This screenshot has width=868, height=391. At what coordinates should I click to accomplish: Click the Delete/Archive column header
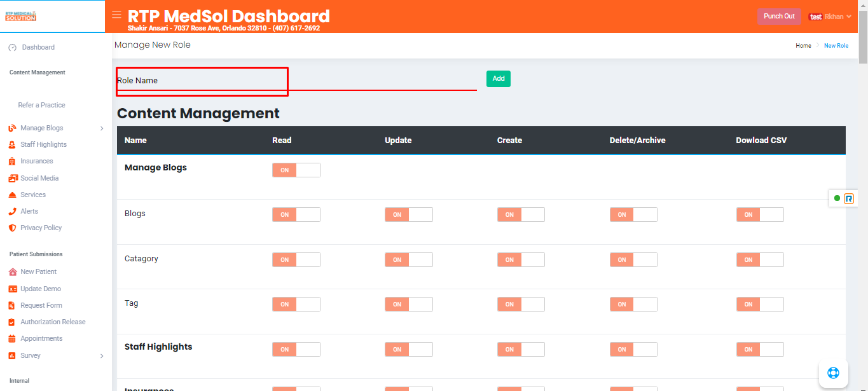pos(638,141)
